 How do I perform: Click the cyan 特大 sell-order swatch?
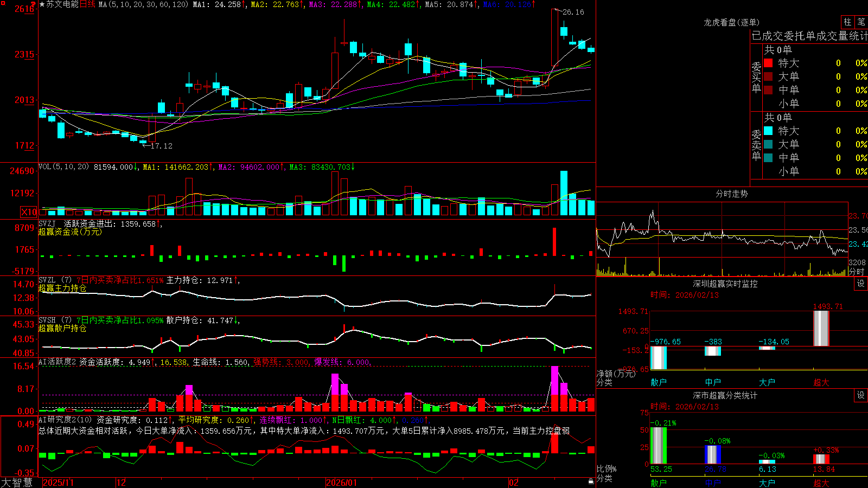coord(768,131)
